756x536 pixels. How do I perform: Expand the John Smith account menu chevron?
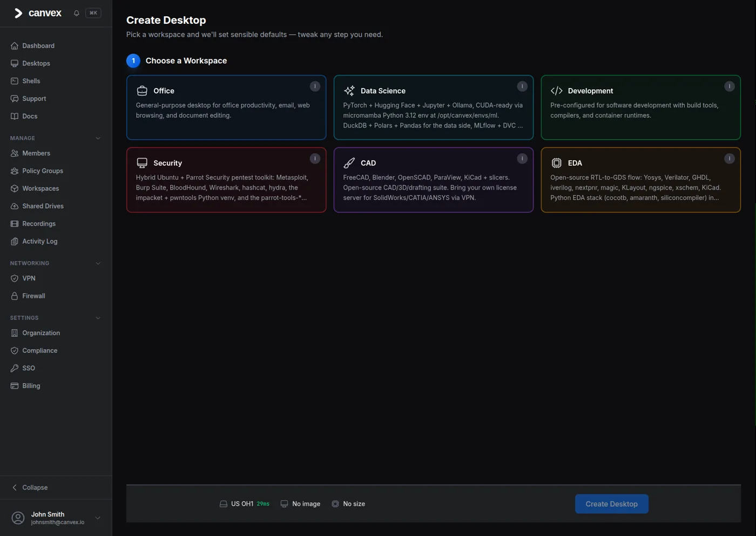[x=98, y=518]
